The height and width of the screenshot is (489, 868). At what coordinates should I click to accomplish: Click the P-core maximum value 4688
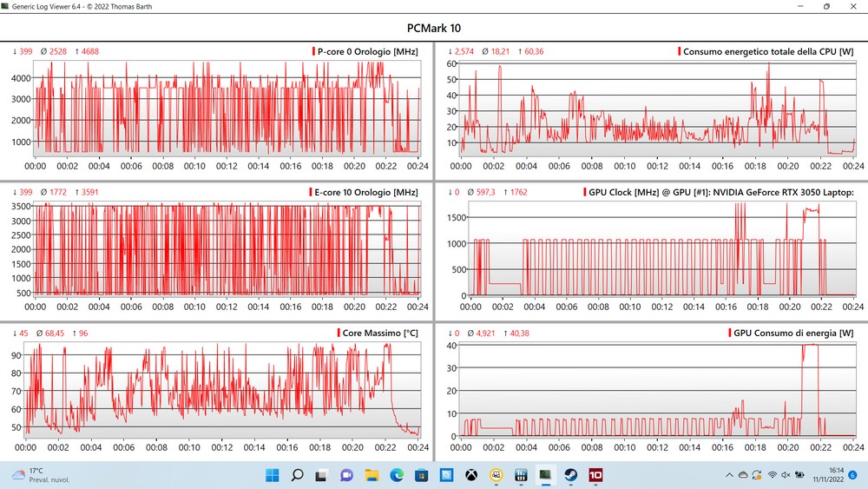pos(89,51)
